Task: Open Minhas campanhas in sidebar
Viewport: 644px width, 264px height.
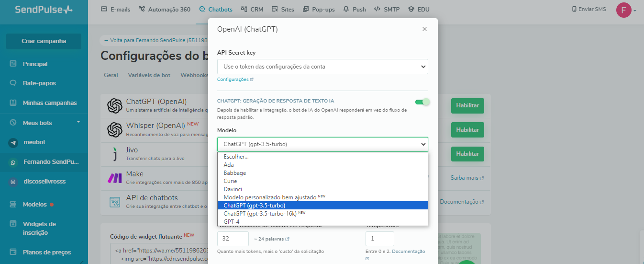Action: pos(49,103)
